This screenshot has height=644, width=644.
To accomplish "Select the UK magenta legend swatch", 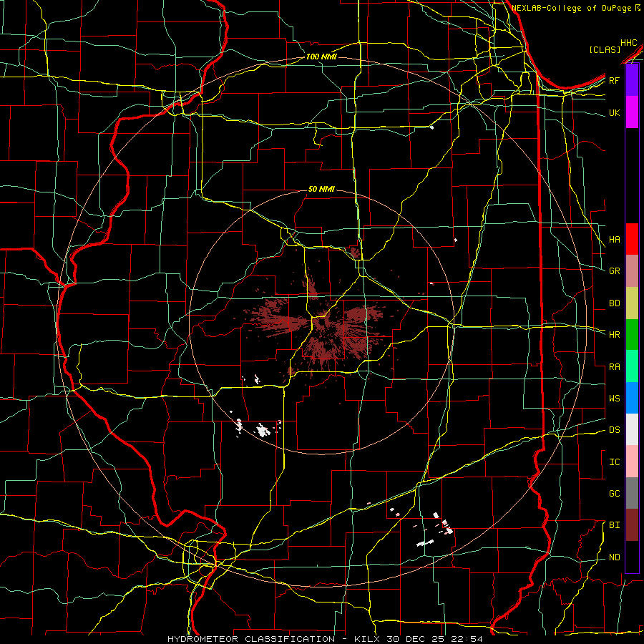I will pyautogui.click(x=632, y=112).
